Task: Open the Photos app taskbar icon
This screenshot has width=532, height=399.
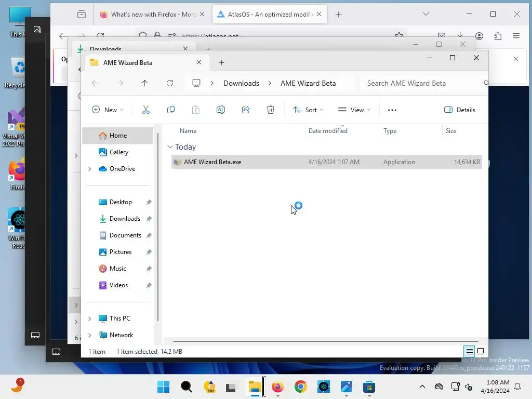Action: coord(347,387)
